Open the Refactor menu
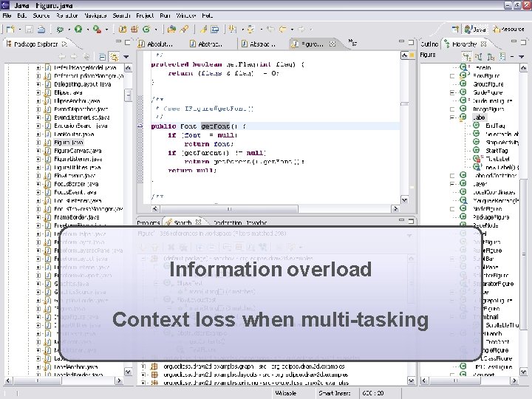532x399 pixels. (x=67, y=16)
